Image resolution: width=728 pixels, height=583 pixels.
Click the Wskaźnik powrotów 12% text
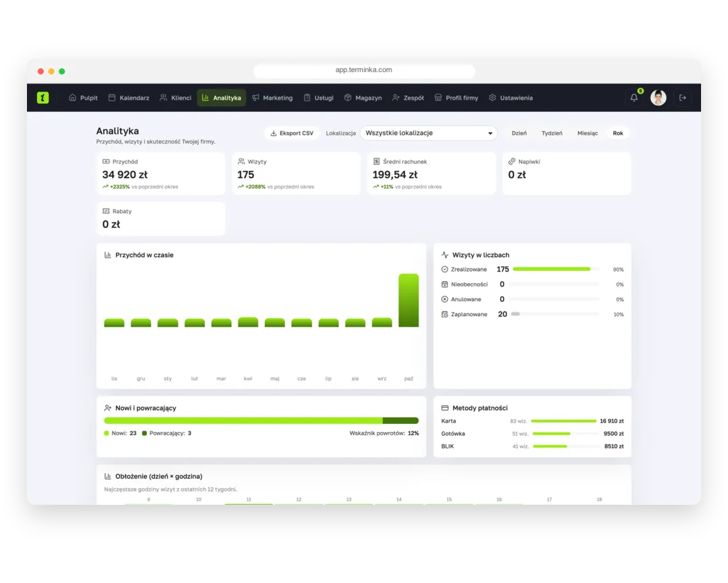tap(384, 433)
